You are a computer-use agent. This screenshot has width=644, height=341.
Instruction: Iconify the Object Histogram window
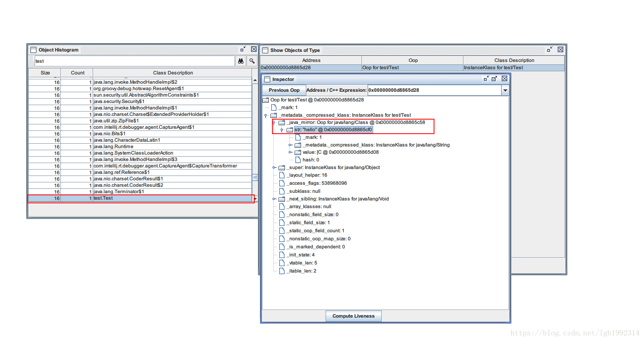[x=243, y=49]
